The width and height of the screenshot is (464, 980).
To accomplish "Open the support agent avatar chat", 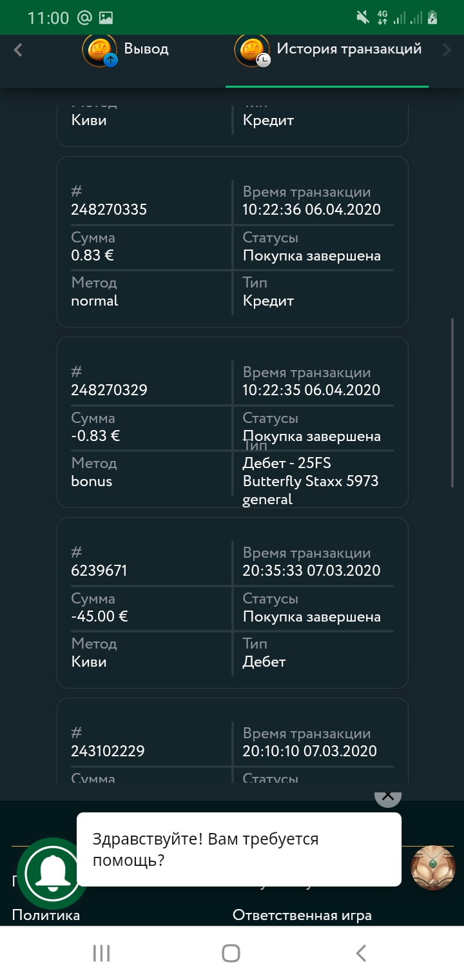I will point(433,868).
